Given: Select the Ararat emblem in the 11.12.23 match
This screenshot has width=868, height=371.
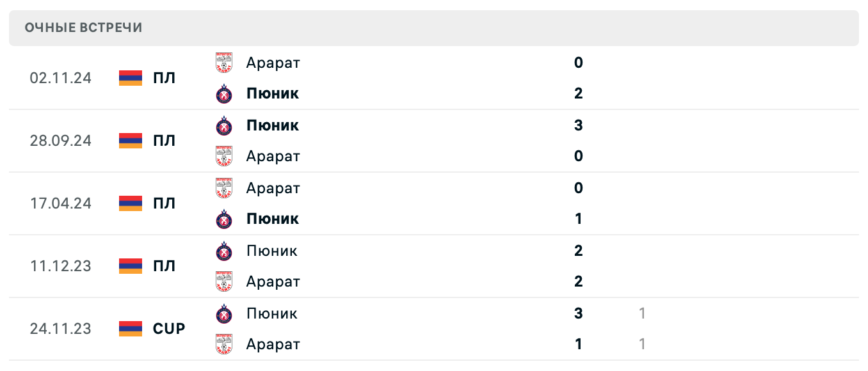Looking at the screenshot, I should pyautogui.click(x=223, y=281).
